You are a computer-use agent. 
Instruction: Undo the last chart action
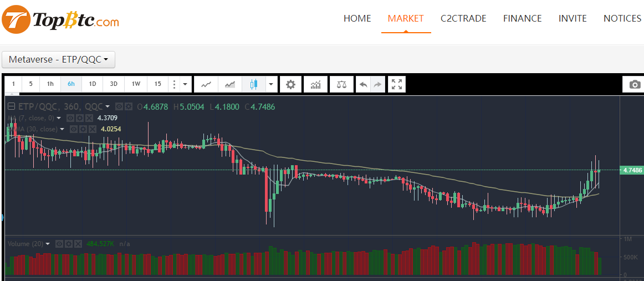(x=363, y=84)
